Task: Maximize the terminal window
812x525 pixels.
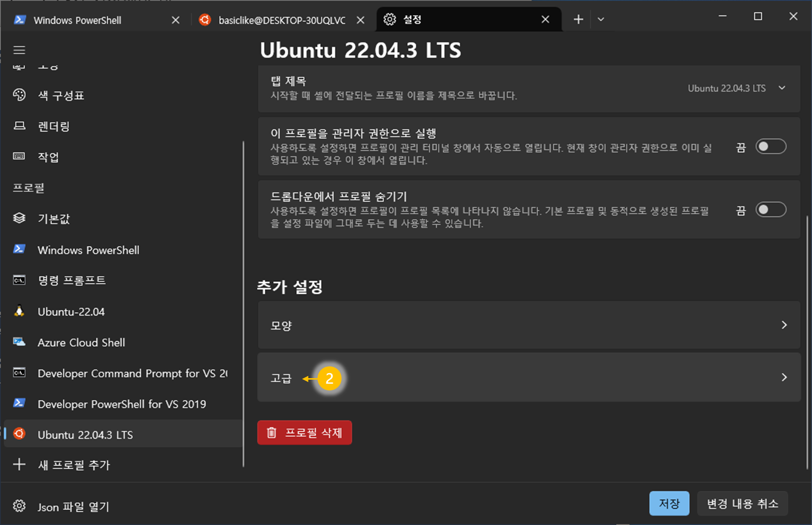Action: coord(758,16)
